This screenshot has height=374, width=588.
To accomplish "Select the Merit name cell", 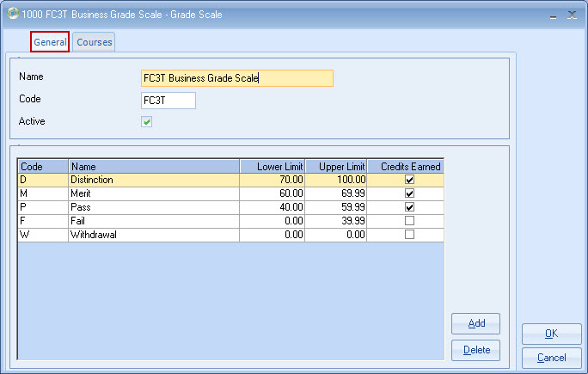I will tap(154, 193).
